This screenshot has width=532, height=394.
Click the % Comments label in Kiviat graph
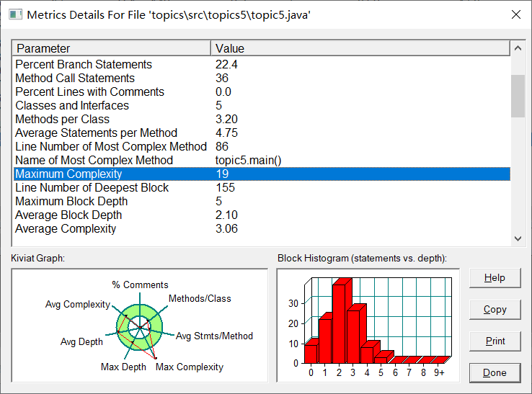pos(140,285)
